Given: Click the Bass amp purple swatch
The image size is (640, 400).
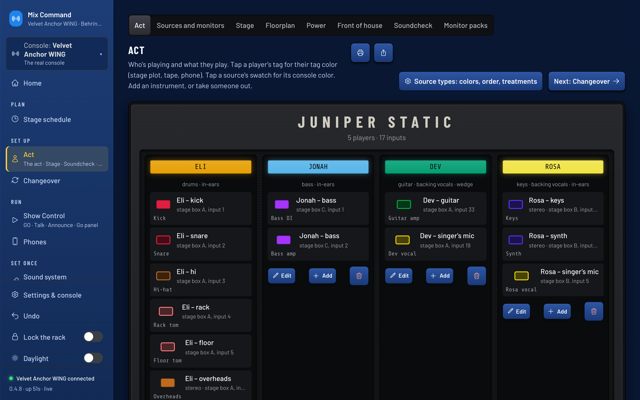Looking at the screenshot, I should point(283,240).
